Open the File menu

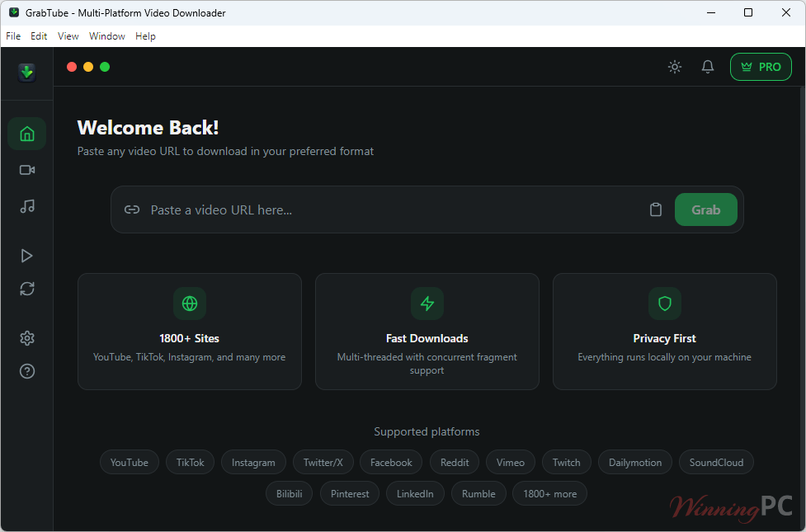13,36
